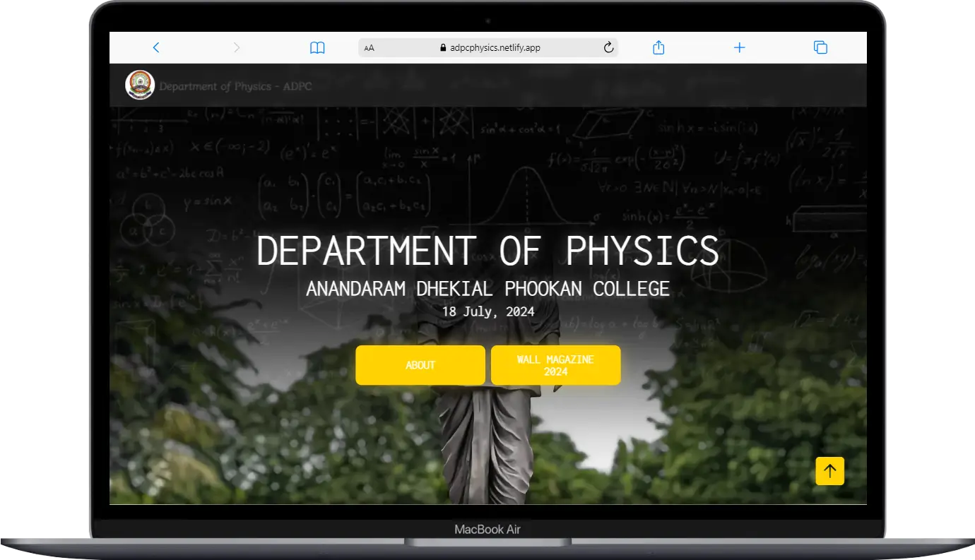Go back using the browser back arrow
This screenshot has width=975, height=560.
click(156, 47)
